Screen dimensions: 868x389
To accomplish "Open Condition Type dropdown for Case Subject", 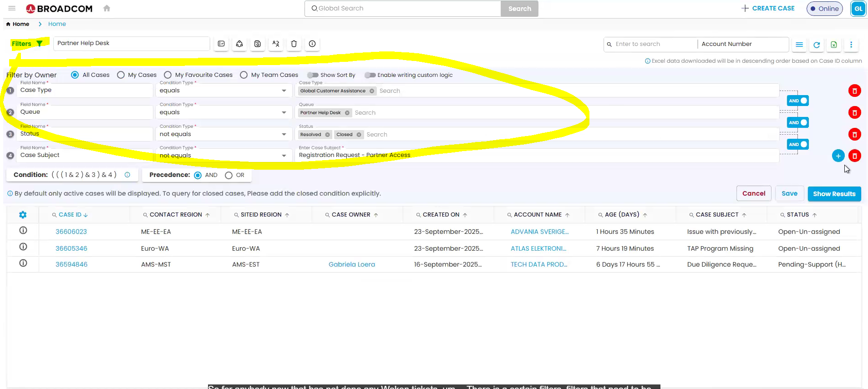I will coord(223,156).
